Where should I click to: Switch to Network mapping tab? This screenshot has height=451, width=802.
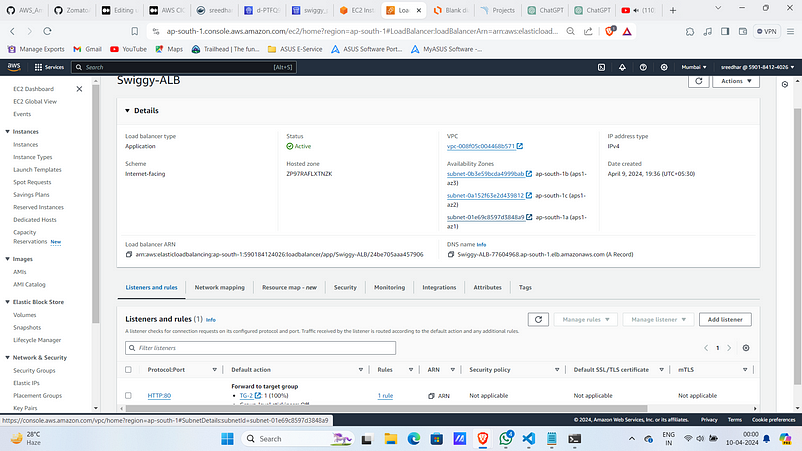coord(219,287)
